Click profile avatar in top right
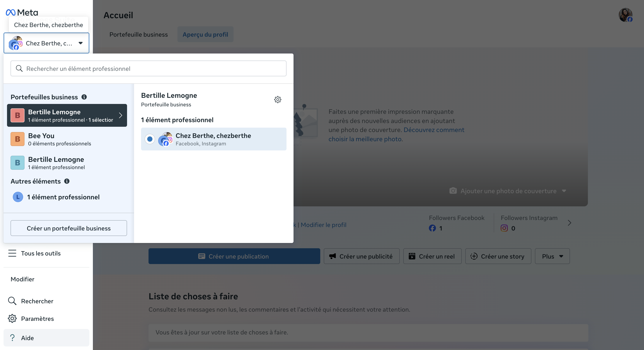The height and width of the screenshot is (350, 644). tap(626, 15)
